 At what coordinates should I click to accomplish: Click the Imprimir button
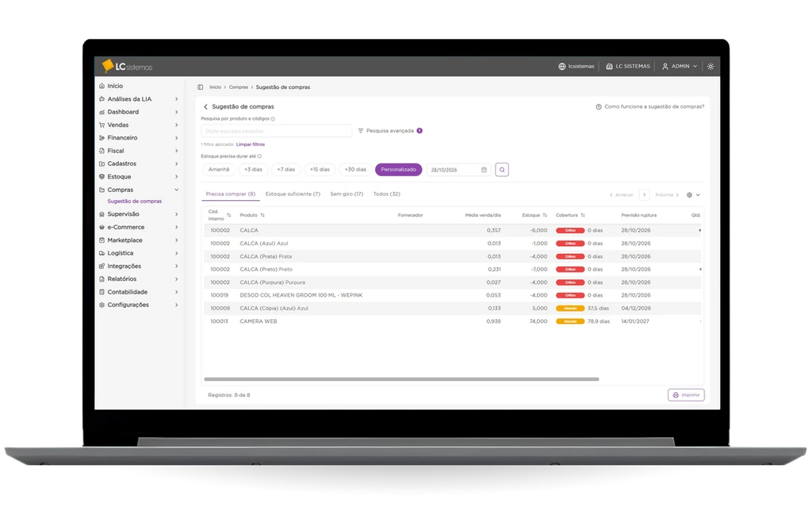pos(686,395)
